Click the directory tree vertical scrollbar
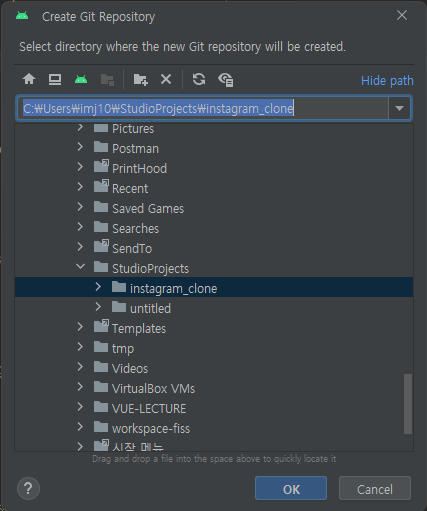 [x=408, y=404]
